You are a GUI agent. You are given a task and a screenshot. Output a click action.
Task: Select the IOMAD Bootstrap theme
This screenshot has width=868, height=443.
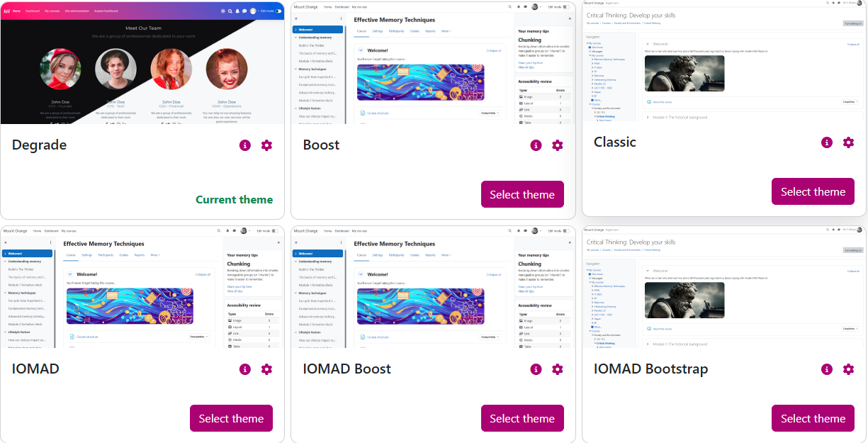(x=813, y=418)
